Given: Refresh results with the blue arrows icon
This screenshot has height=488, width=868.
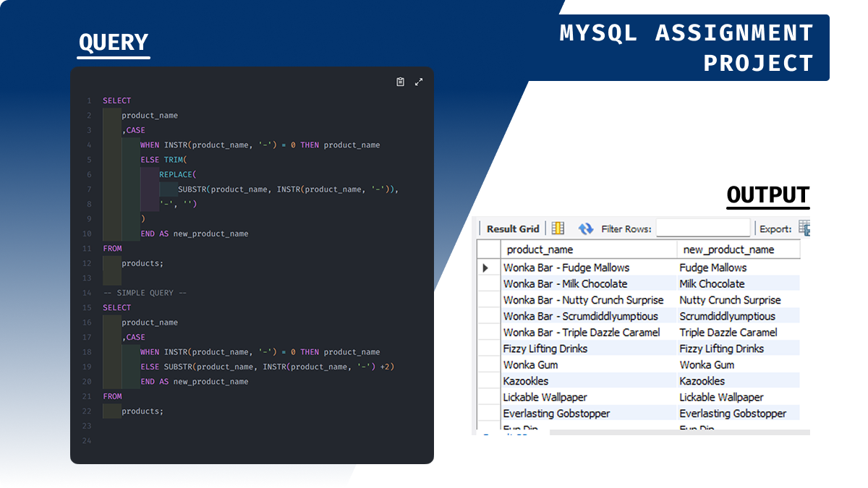Looking at the screenshot, I should coord(586,228).
